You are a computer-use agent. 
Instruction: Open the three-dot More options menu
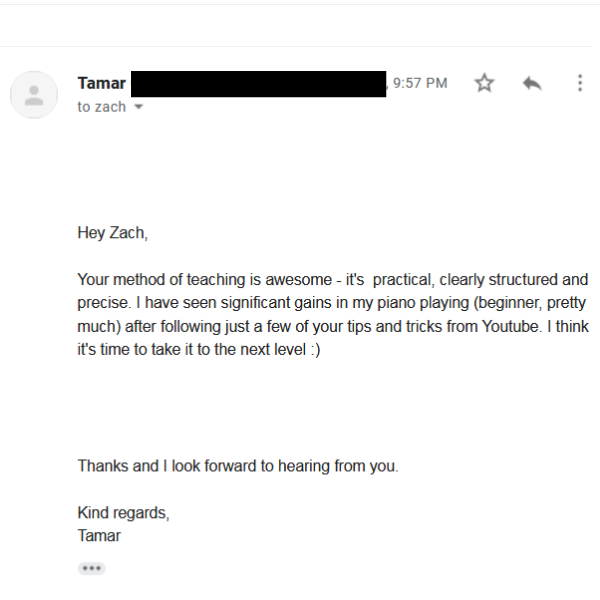click(579, 83)
